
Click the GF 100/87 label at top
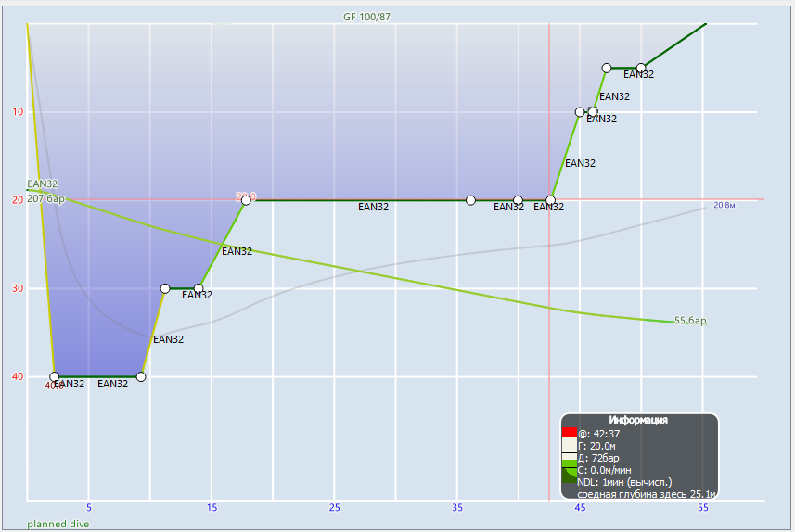[x=366, y=17]
